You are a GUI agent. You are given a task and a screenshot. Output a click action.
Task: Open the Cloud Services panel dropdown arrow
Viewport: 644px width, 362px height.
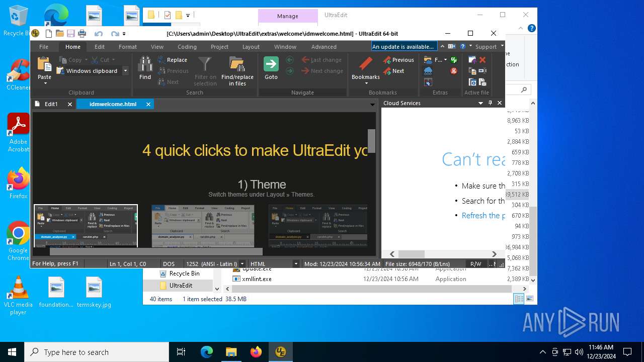click(x=480, y=103)
